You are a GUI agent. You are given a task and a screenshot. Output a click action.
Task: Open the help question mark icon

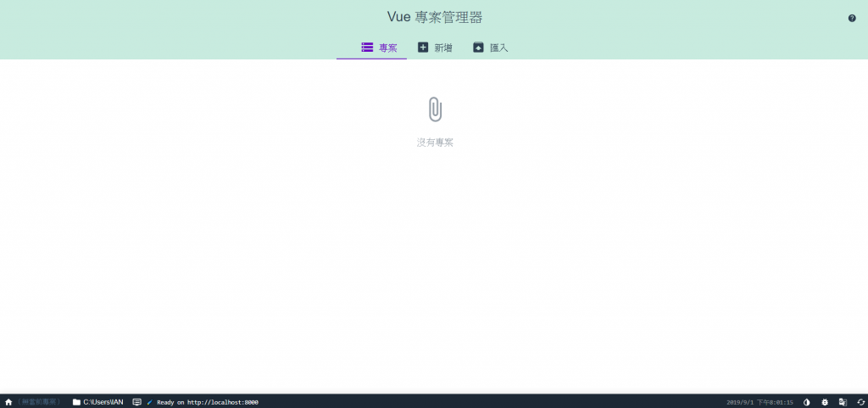(852, 19)
